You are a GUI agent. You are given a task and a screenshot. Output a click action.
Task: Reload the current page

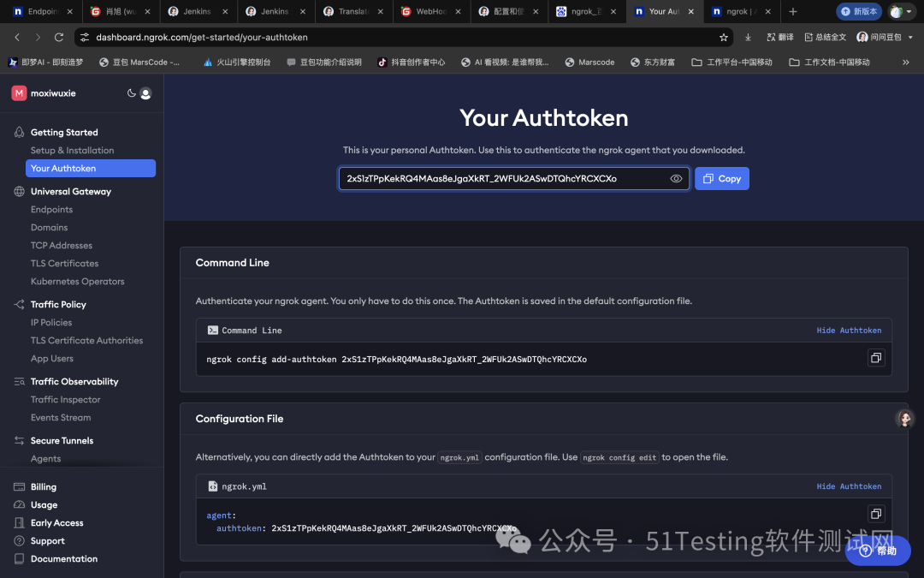tap(59, 37)
